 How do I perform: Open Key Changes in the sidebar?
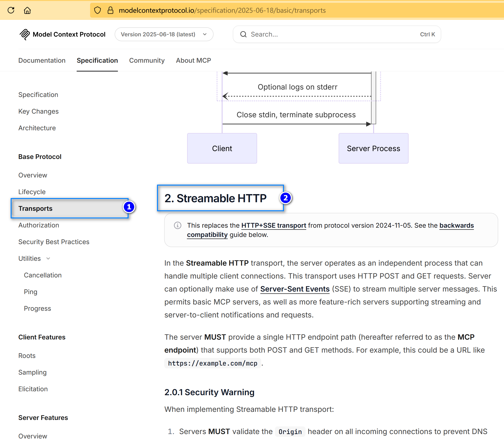pos(38,112)
